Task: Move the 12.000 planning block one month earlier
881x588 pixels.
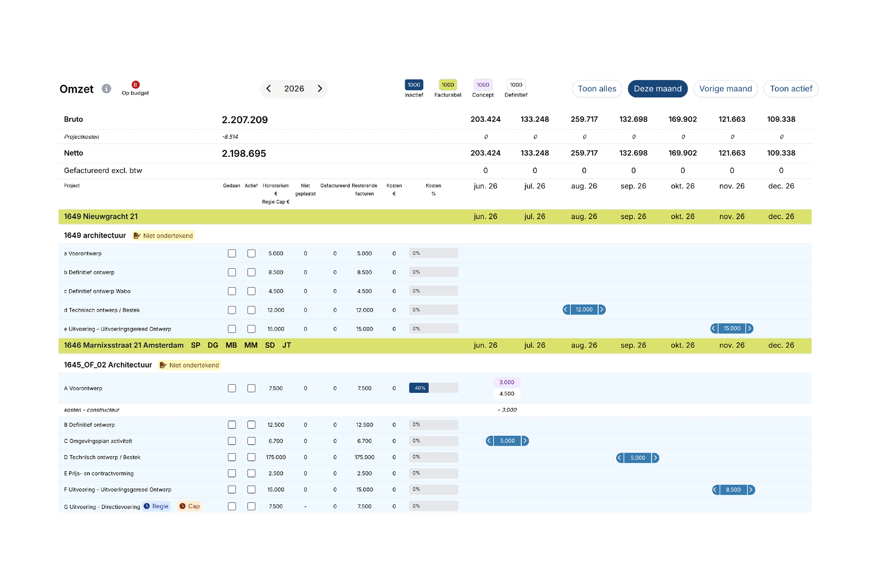Action: click(566, 310)
